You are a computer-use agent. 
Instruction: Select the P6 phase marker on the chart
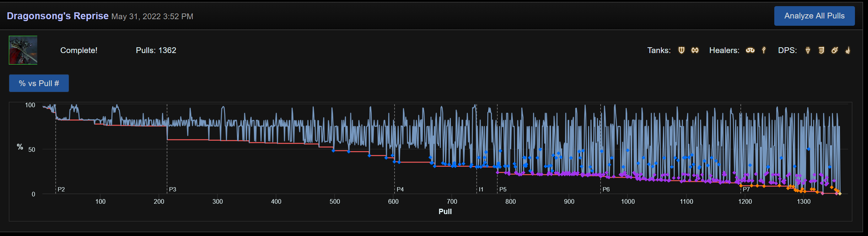(606, 189)
